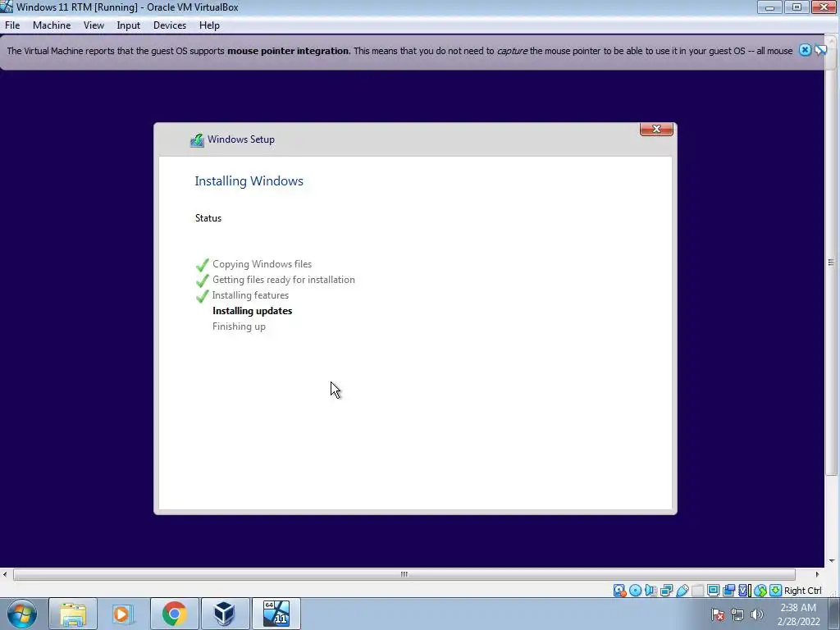Click the Show desktop button at the taskbar's far end

[834, 614]
